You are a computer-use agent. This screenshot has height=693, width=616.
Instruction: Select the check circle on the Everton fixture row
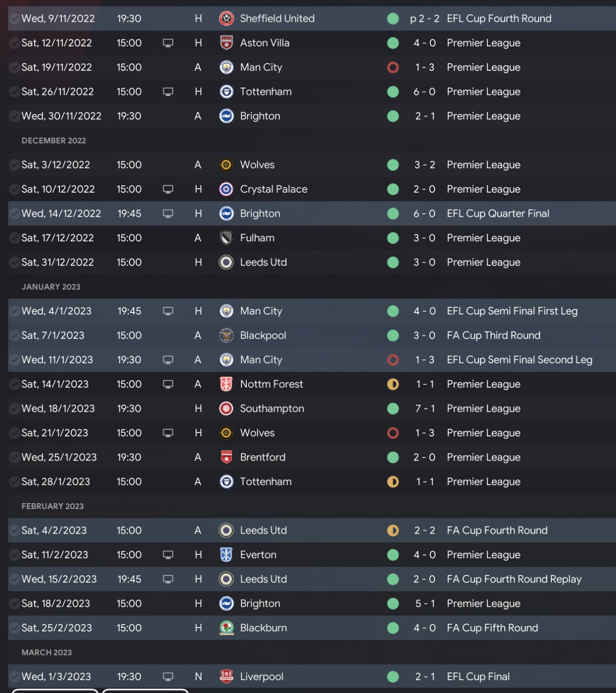pyautogui.click(x=14, y=555)
